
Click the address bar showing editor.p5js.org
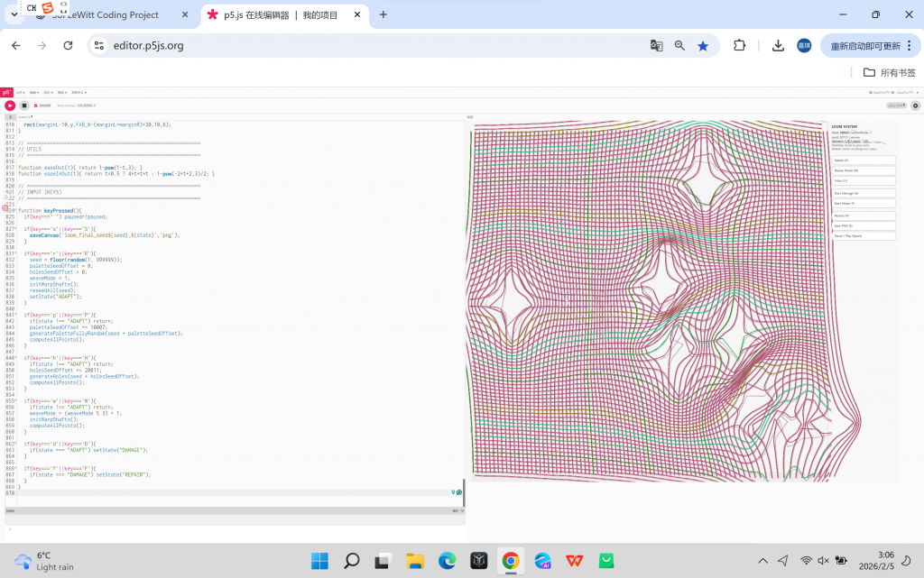[x=361, y=46]
